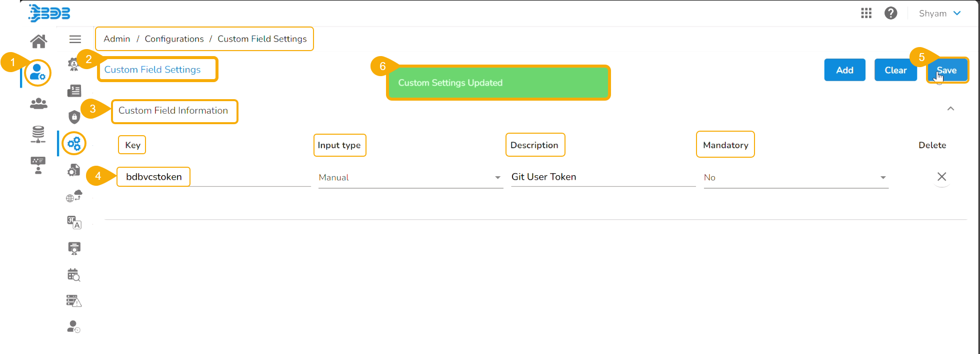Click the Git User Token description field

point(602,177)
